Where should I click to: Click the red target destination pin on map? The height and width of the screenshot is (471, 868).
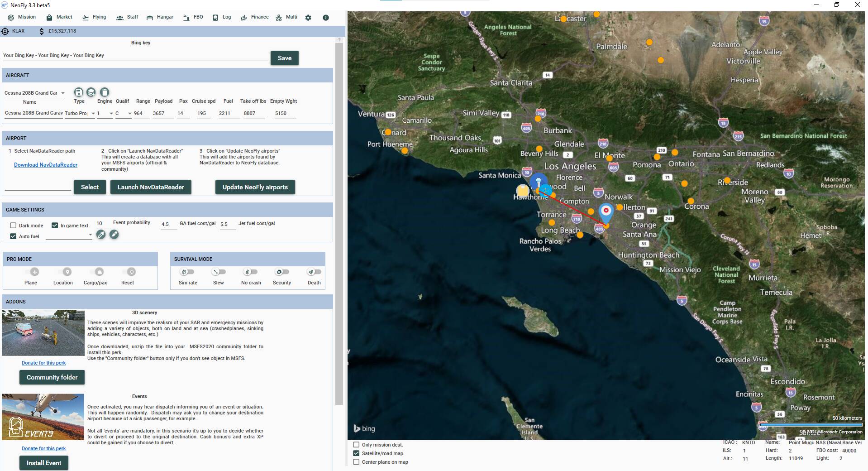click(606, 213)
